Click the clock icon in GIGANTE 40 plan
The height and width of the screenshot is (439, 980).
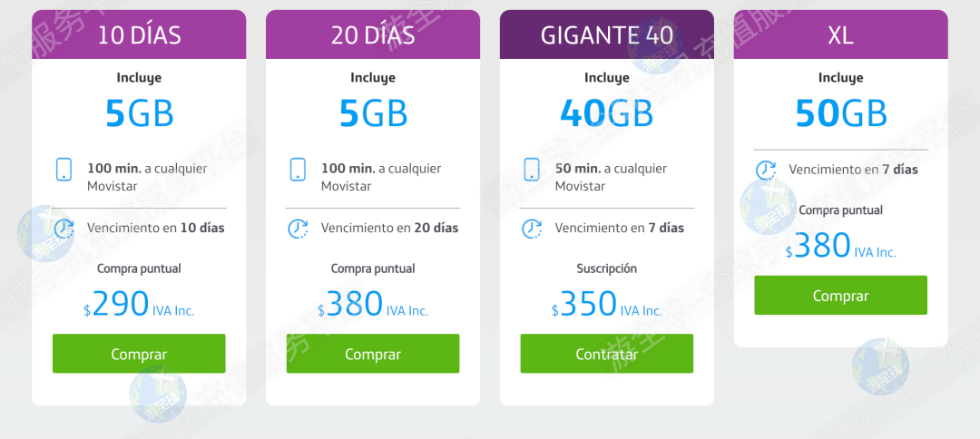pos(532,229)
